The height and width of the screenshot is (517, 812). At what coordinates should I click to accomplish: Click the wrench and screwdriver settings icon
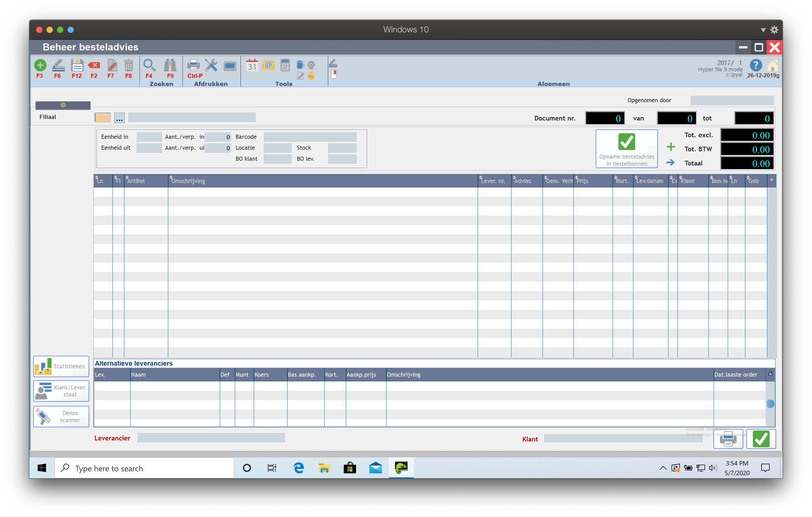tap(211, 65)
